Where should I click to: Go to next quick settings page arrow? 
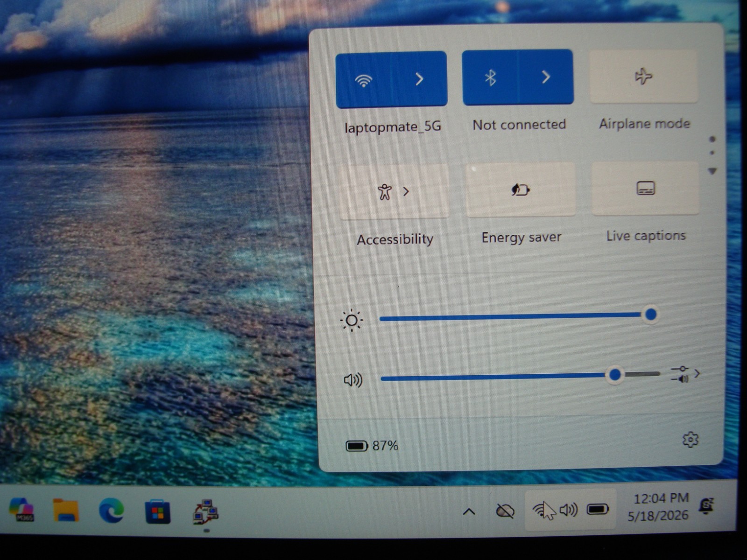click(712, 171)
